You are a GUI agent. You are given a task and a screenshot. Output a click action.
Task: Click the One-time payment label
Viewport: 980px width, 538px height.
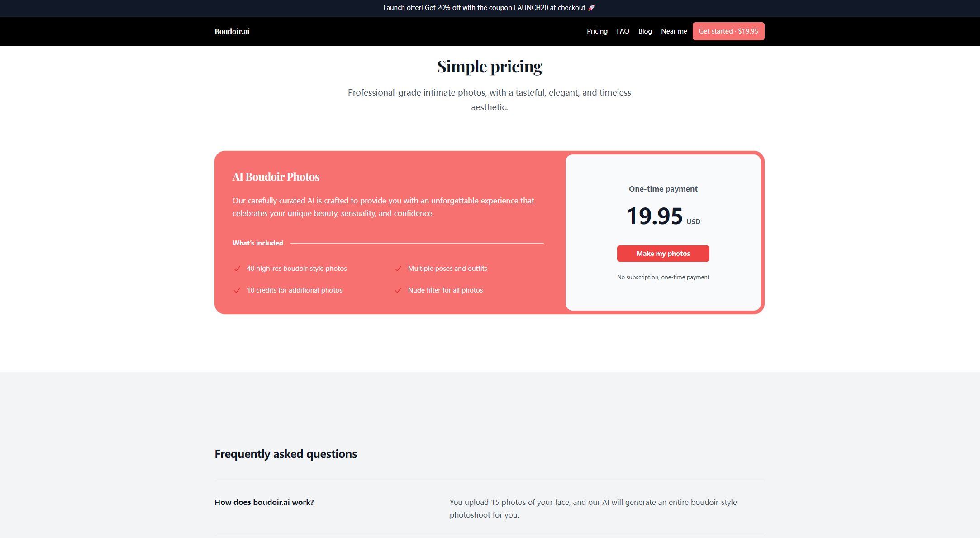click(x=663, y=189)
